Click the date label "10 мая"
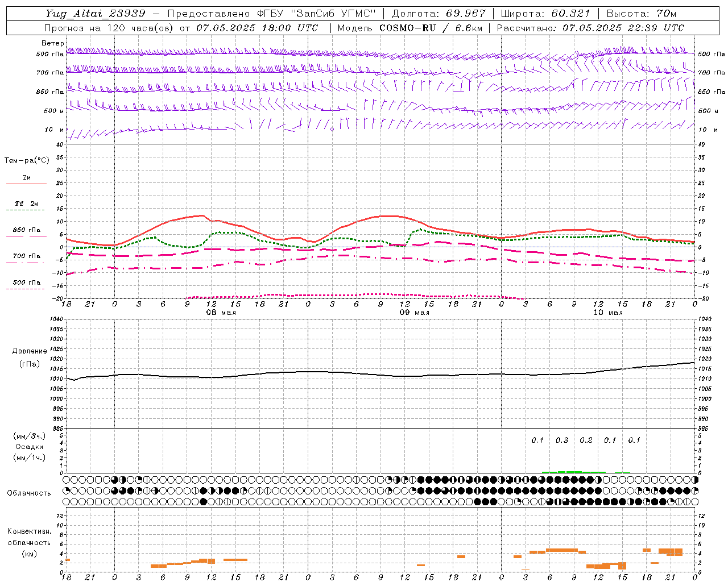This screenshot has height=582, width=728. [608, 313]
